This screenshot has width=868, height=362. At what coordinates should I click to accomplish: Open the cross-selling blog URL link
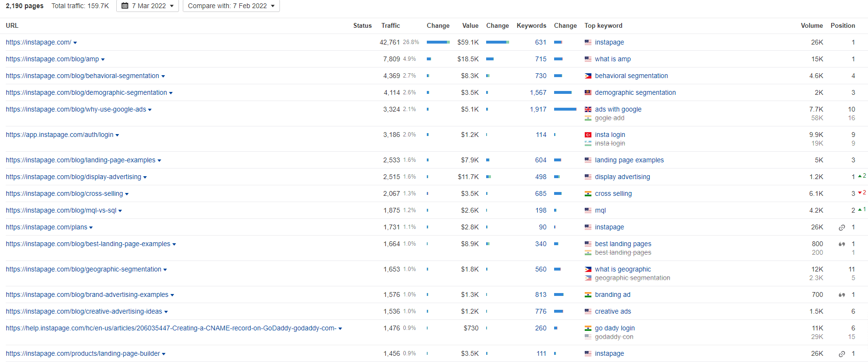[x=64, y=193]
